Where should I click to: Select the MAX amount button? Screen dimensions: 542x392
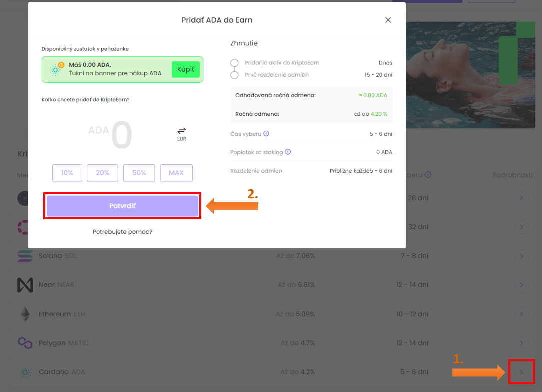coord(176,173)
